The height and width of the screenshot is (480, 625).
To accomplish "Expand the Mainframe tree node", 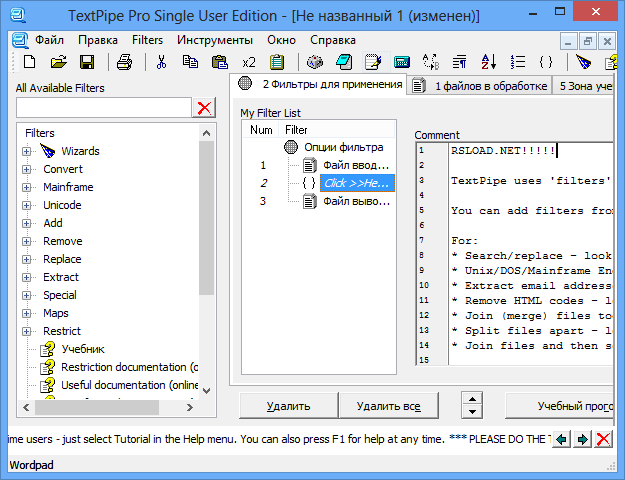I will tap(27, 187).
